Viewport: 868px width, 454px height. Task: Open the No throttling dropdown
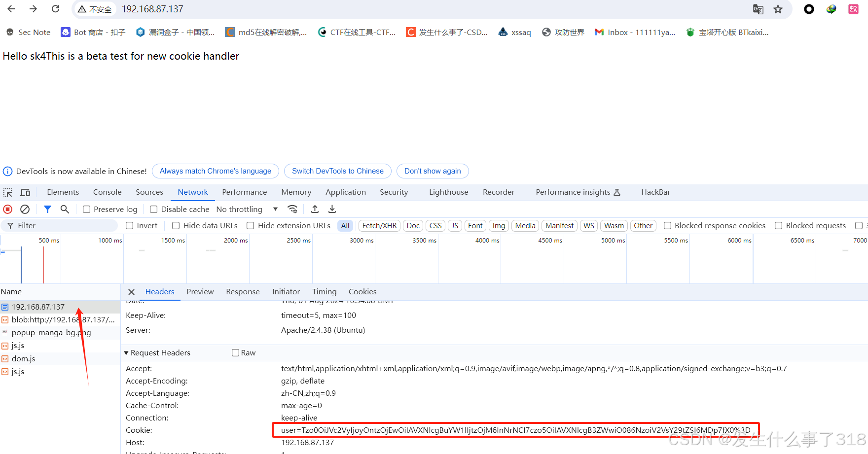click(x=247, y=210)
